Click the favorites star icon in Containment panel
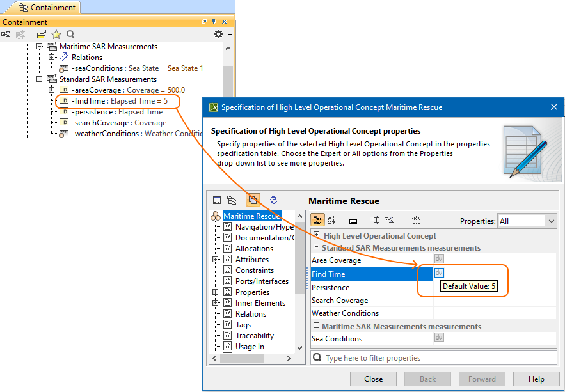This screenshot has height=392, width=565. [56, 34]
